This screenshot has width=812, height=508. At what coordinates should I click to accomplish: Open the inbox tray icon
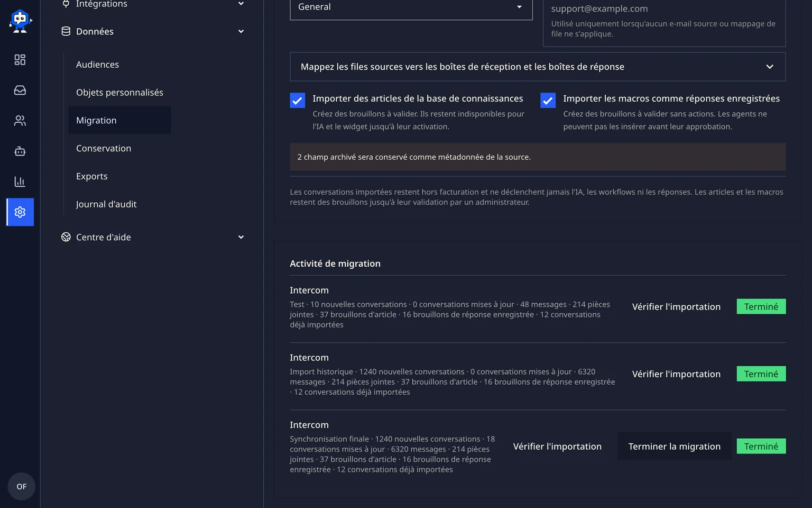tap(20, 90)
